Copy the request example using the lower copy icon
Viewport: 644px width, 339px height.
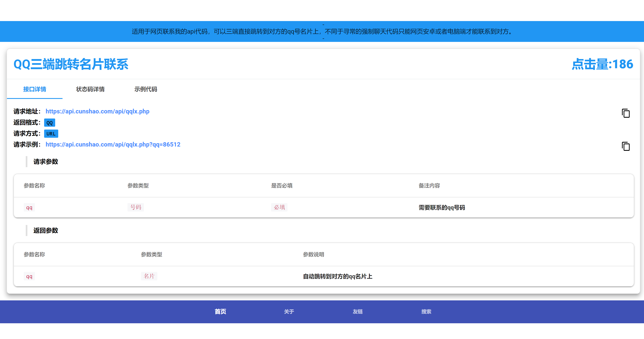[626, 147]
